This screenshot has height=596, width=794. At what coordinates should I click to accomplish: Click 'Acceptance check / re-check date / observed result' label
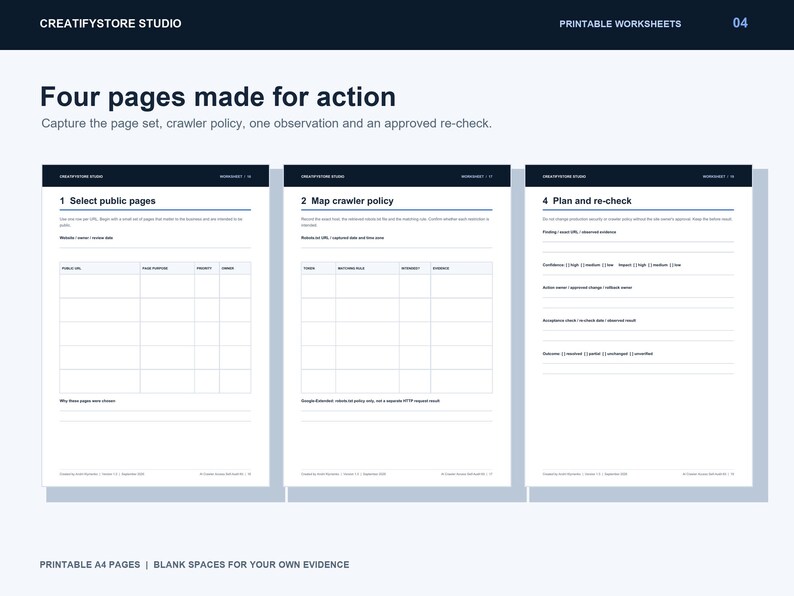point(589,321)
